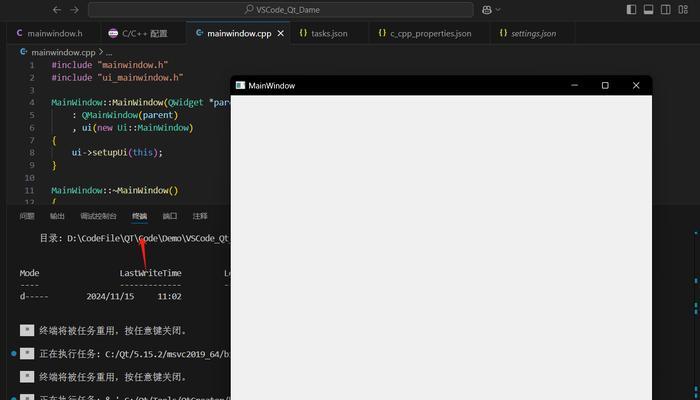Open the Copilot chat icon
700x400 pixels.
[487, 10]
